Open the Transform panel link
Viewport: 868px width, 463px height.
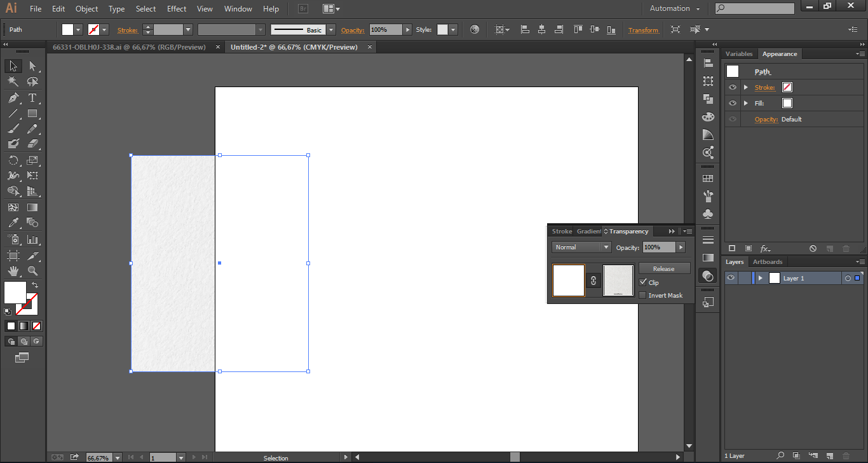point(643,30)
